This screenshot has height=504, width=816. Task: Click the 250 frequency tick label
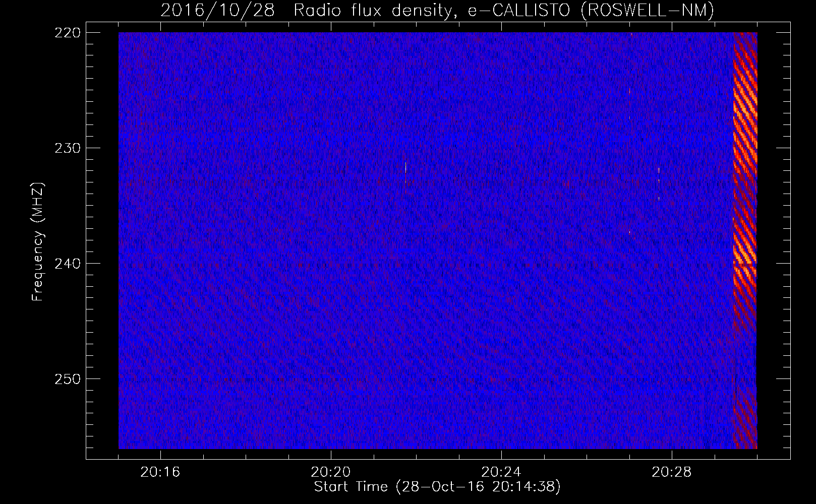coord(67,379)
